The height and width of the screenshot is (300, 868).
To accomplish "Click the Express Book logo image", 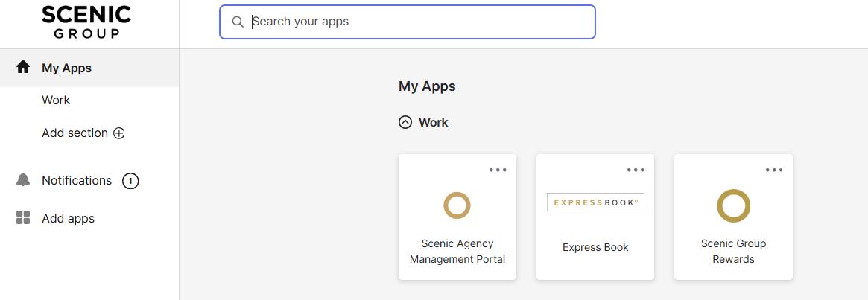I will (x=595, y=202).
